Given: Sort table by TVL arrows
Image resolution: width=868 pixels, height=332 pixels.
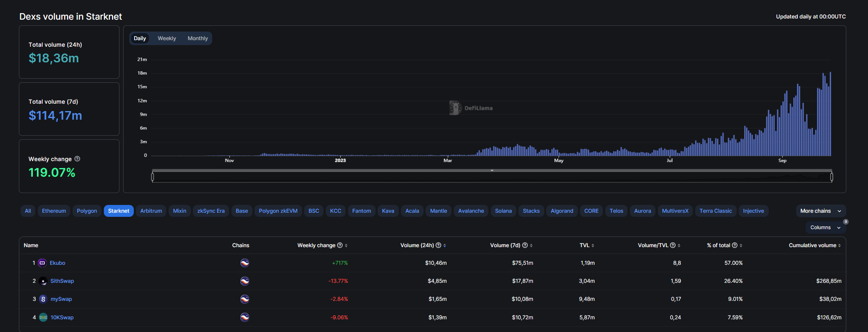Looking at the screenshot, I should point(593,246).
